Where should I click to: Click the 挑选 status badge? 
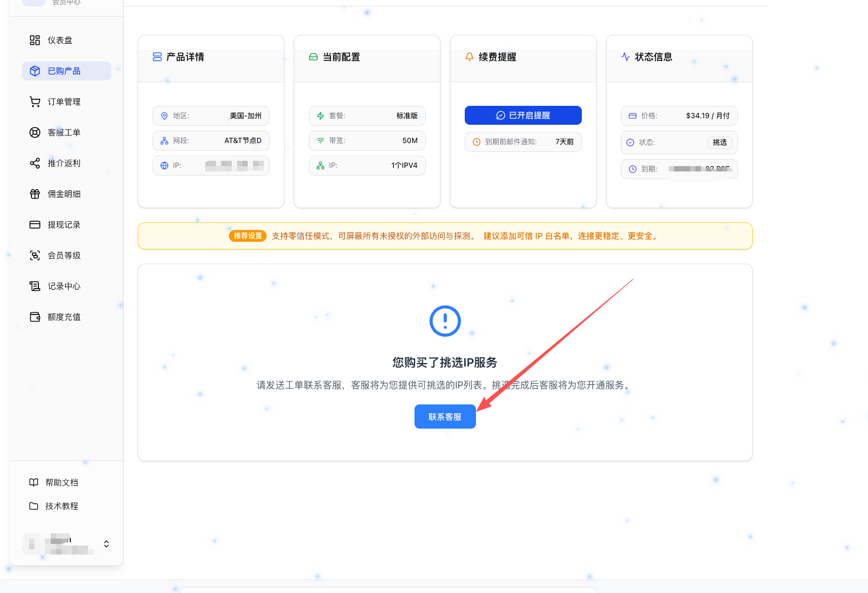pos(720,142)
